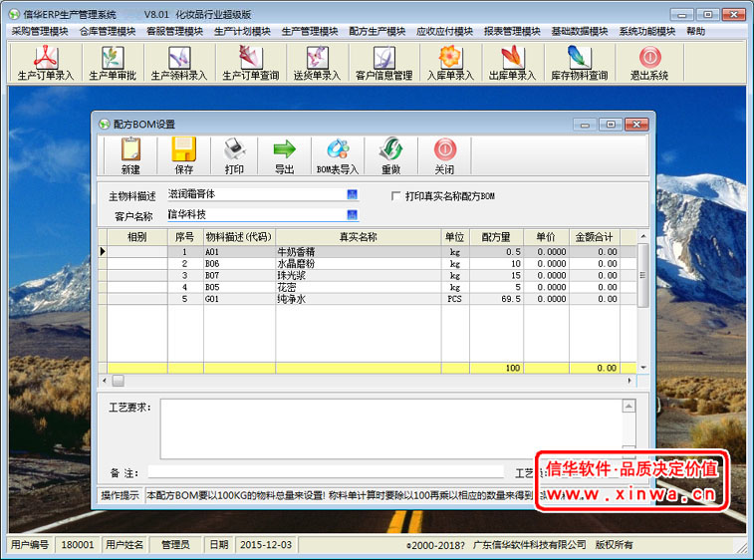Click 重做 refresh icon
The image size is (754, 560).
(390, 155)
